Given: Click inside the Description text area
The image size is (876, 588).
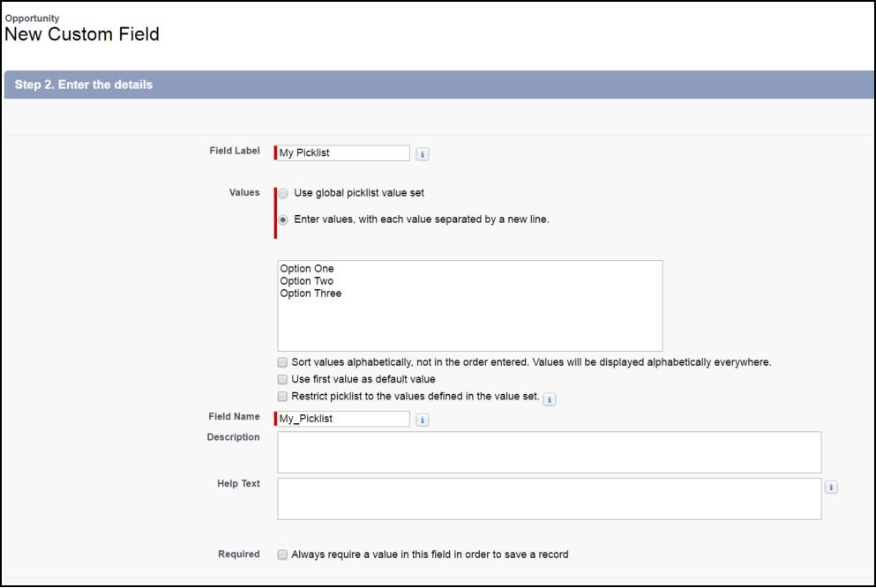Looking at the screenshot, I should [x=549, y=452].
